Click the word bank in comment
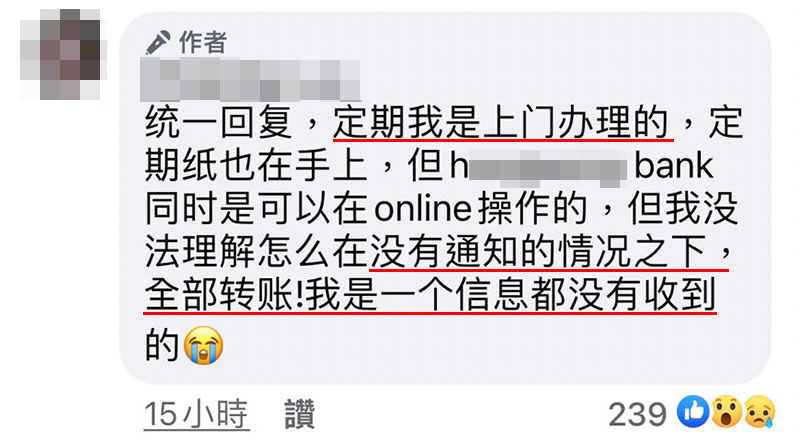 click(673, 166)
